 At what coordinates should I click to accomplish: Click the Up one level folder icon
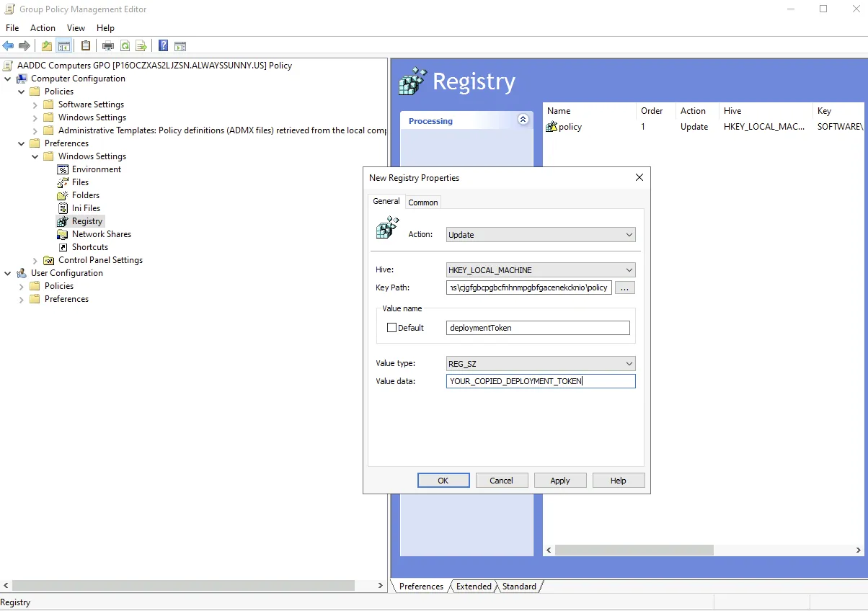click(x=47, y=46)
